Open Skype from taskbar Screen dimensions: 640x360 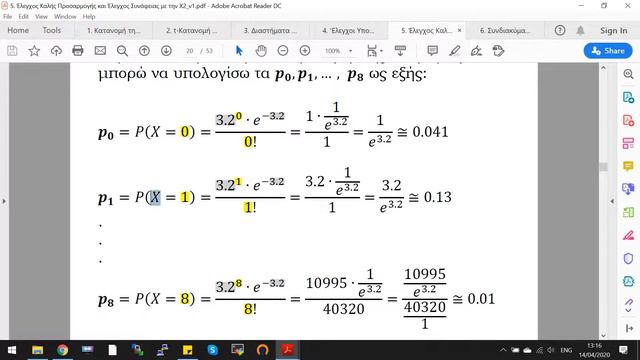click(212, 350)
